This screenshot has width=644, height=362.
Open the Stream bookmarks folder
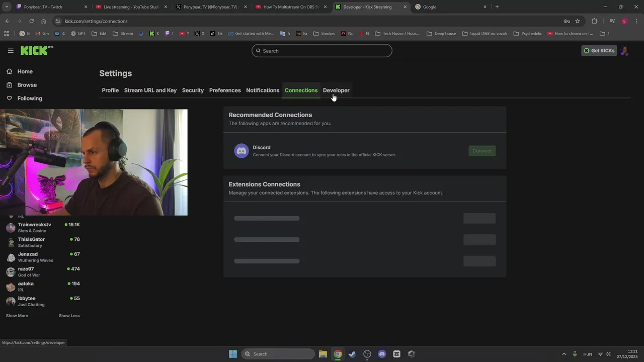pos(123,34)
